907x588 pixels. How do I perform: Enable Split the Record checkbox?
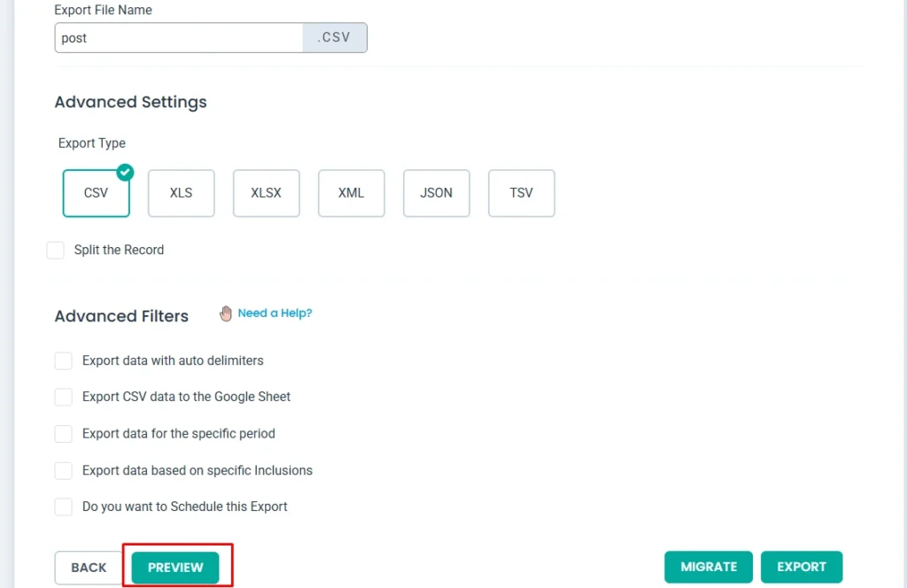[56, 251]
